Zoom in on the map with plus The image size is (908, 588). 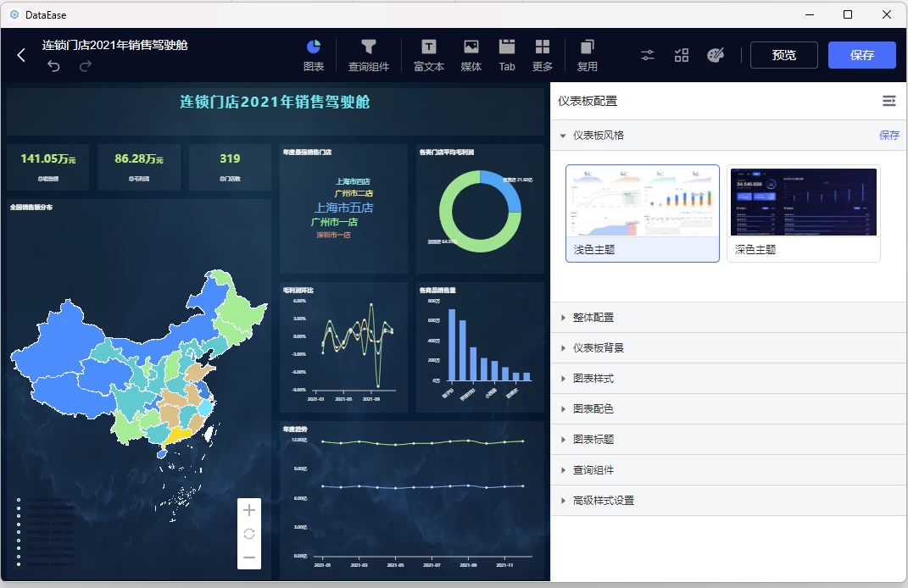[249, 510]
